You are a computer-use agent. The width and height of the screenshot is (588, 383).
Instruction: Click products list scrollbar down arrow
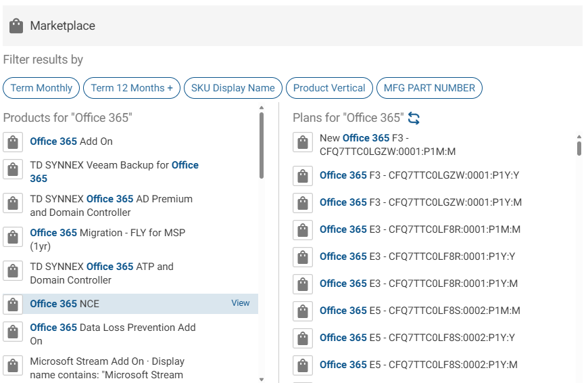[x=262, y=380]
